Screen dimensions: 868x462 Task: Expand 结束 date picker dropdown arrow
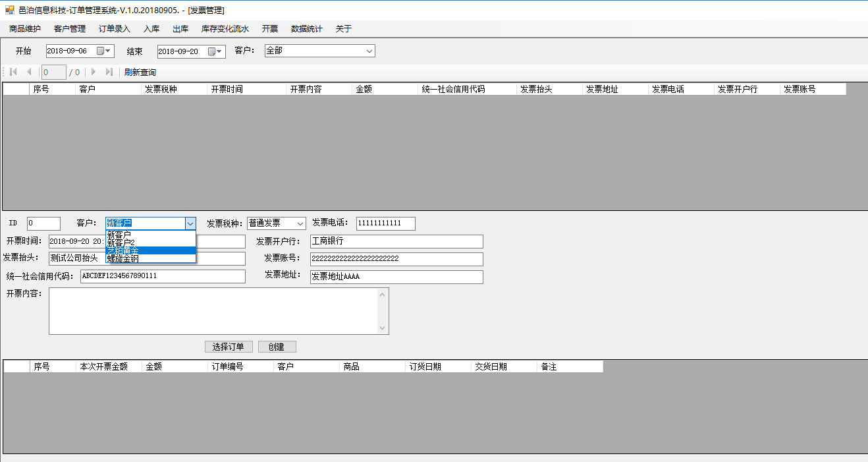220,51
